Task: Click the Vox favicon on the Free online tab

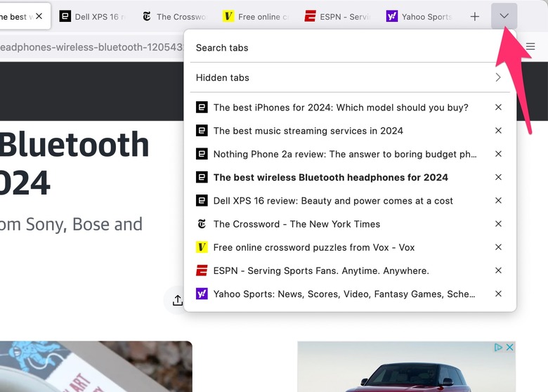Action: tap(228, 16)
